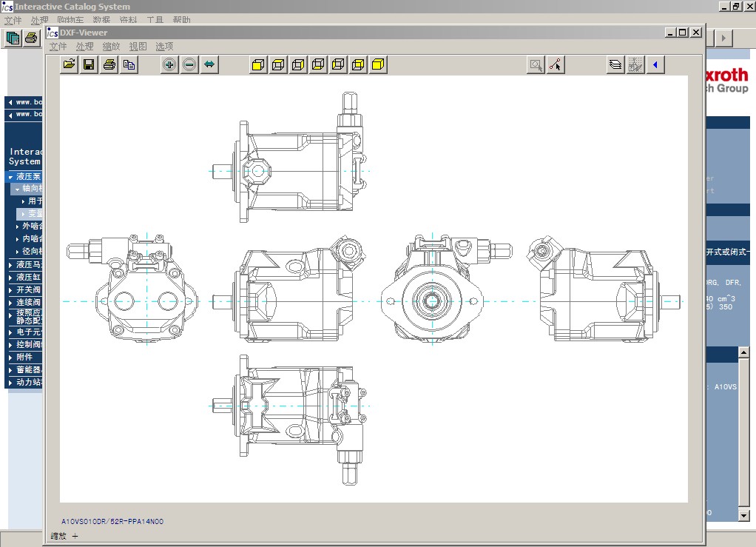
Task: Select the 按照应 静态配 tree entry
Action: tap(29, 317)
